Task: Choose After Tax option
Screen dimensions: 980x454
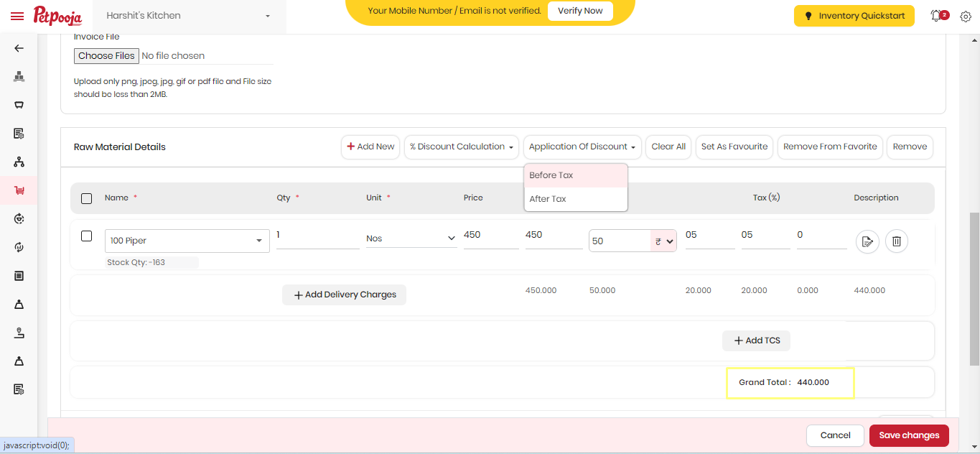Action: (x=576, y=199)
